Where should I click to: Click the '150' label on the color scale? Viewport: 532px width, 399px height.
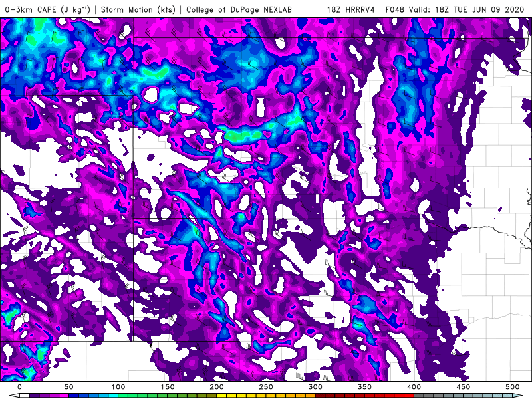coord(168,387)
